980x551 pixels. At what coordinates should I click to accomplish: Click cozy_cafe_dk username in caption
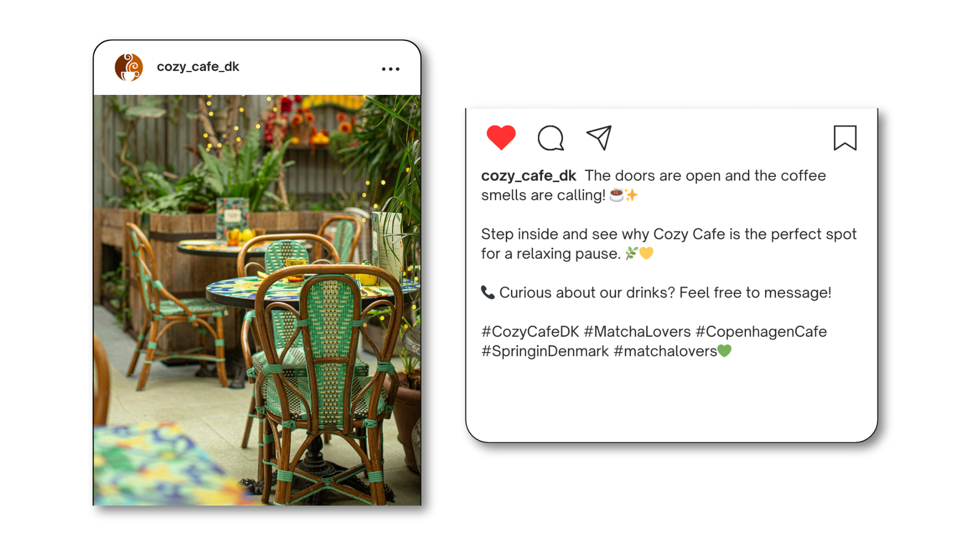coord(529,176)
